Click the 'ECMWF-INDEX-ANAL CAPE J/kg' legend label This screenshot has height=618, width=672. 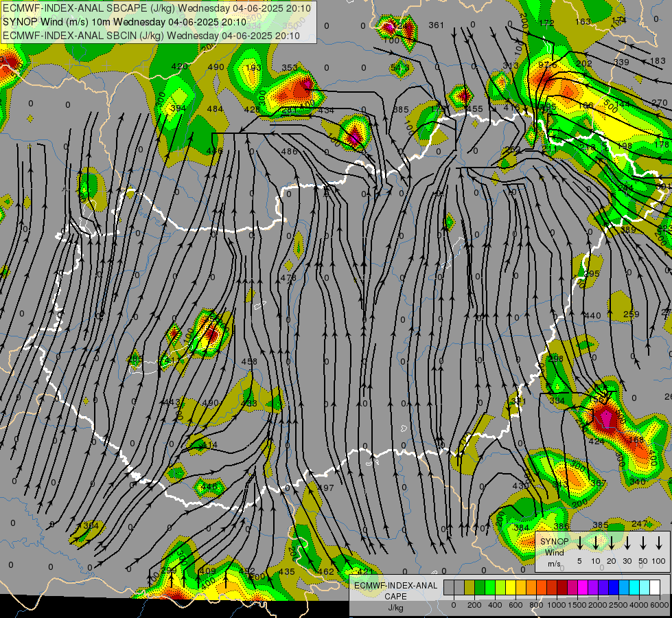(395, 597)
